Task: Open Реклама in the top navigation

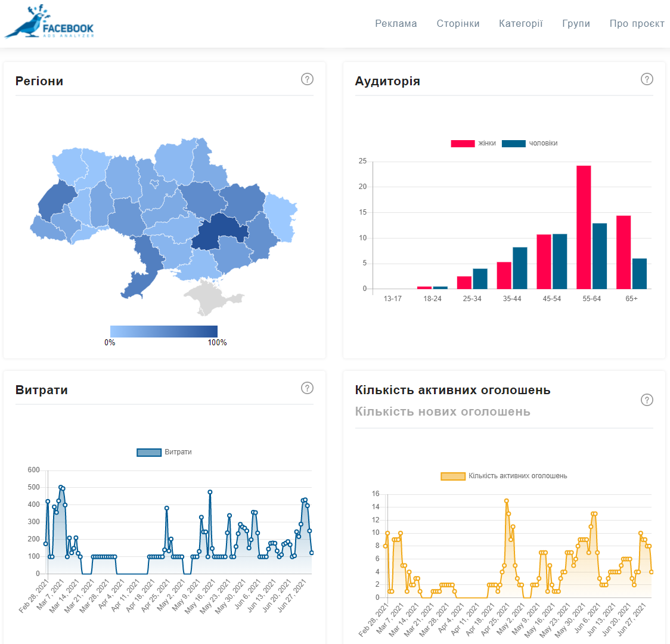Action: point(396,24)
